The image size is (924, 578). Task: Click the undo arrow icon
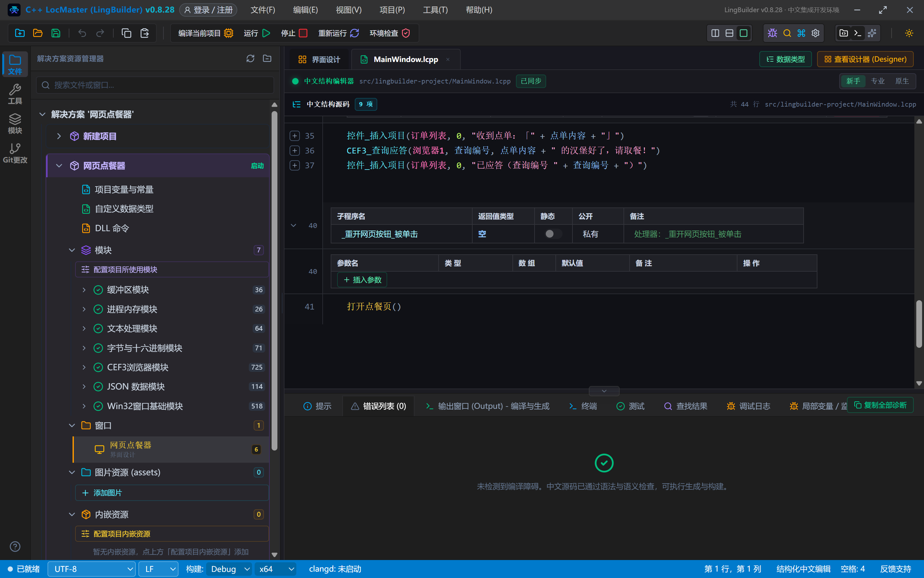click(82, 33)
